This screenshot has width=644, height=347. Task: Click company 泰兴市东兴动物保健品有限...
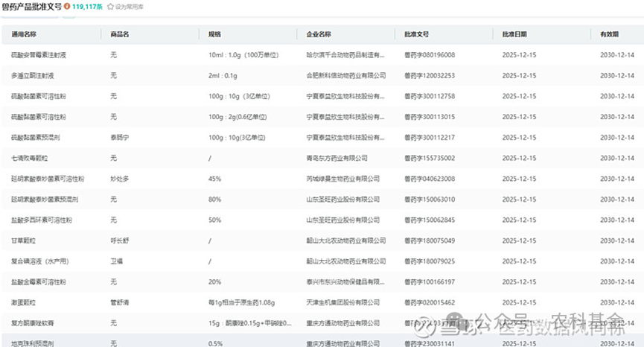345,281
